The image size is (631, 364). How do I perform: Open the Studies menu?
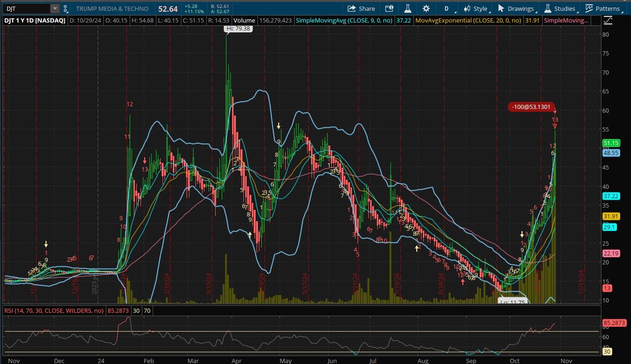pos(560,8)
